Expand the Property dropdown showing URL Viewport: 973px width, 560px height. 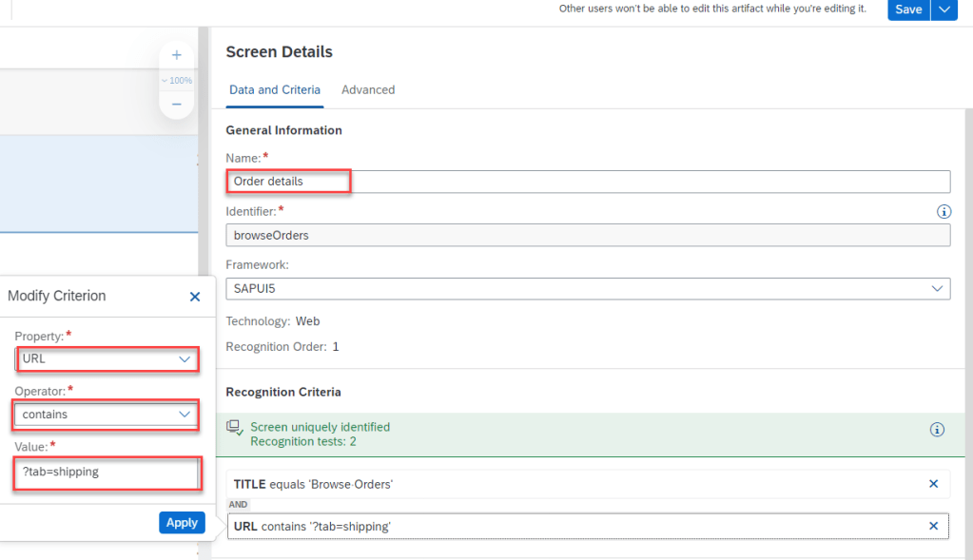point(185,359)
